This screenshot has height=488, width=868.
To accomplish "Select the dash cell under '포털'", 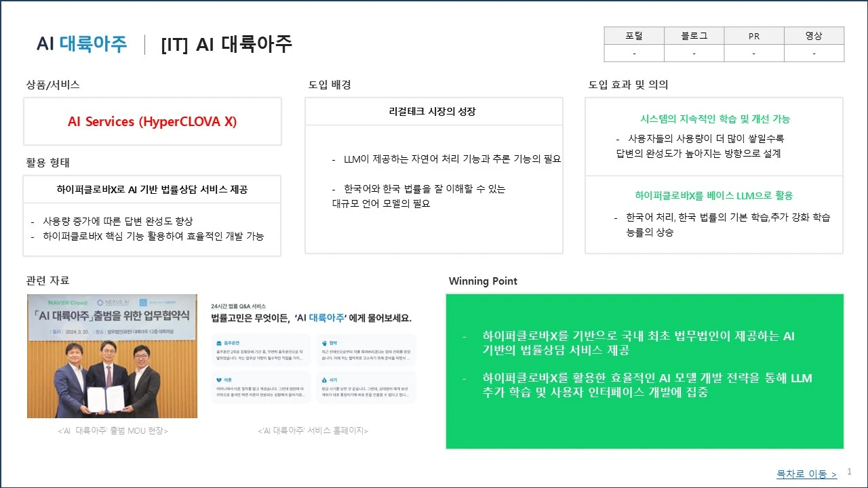I will (634, 54).
